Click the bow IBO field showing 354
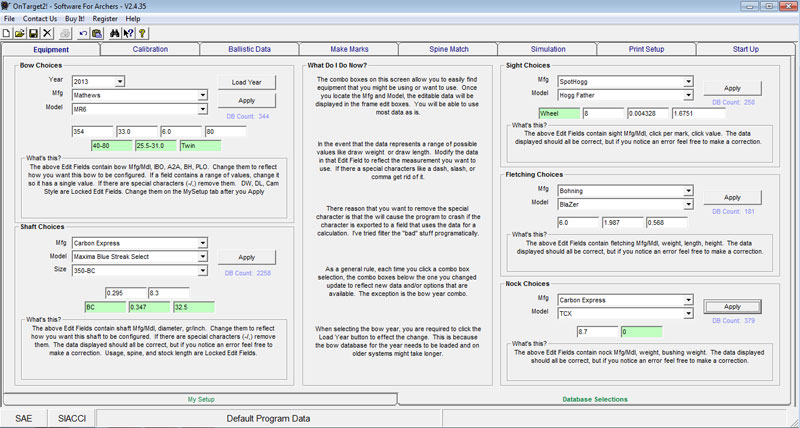 (92, 132)
